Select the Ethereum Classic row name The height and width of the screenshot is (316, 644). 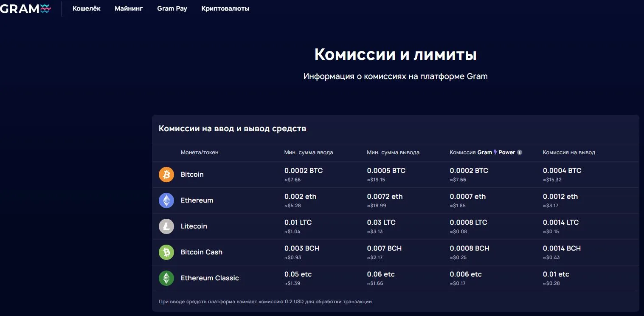210,278
